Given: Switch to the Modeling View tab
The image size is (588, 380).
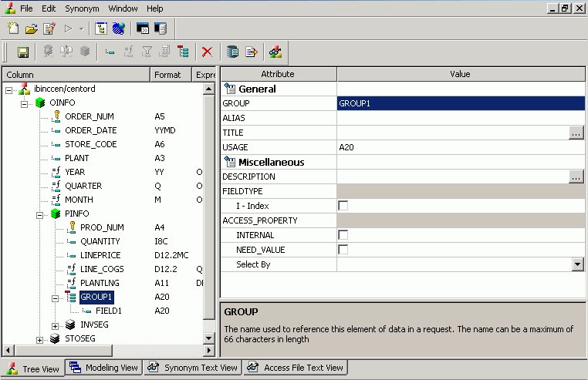Looking at the screenshot, I should click(103, 368).
